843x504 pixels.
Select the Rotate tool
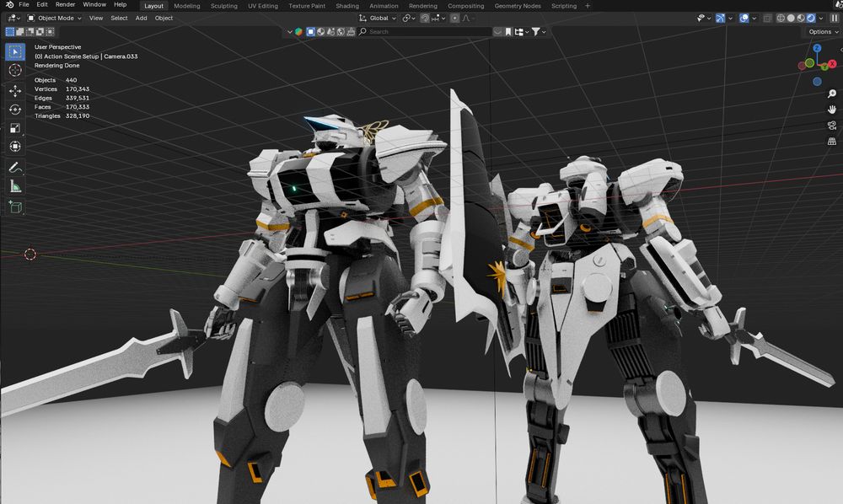(x=15, y=109)
